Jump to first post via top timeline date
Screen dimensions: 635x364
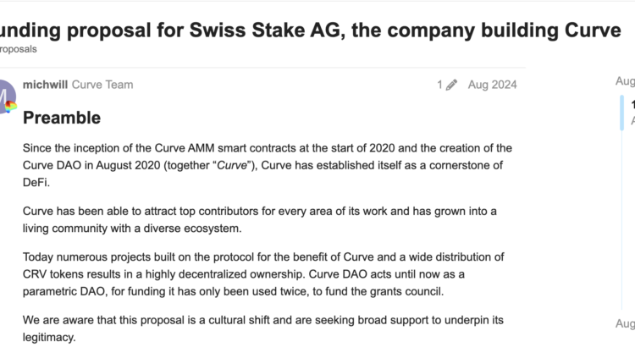coord(626,81)
